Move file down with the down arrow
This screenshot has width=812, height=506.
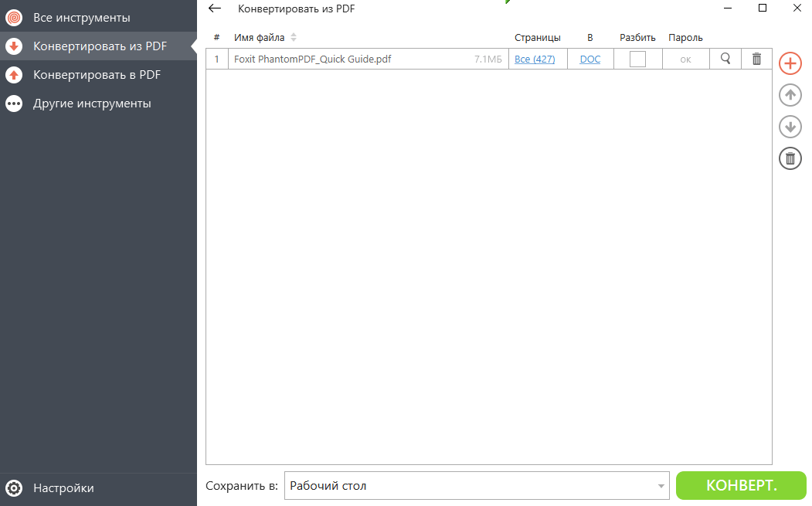tap(790, 127)
